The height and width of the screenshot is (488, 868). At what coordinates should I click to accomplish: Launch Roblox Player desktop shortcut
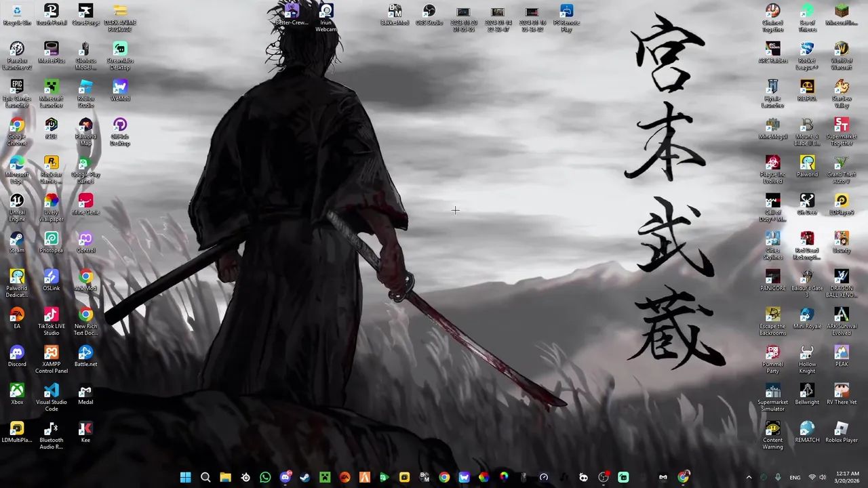tap(842, 432)
